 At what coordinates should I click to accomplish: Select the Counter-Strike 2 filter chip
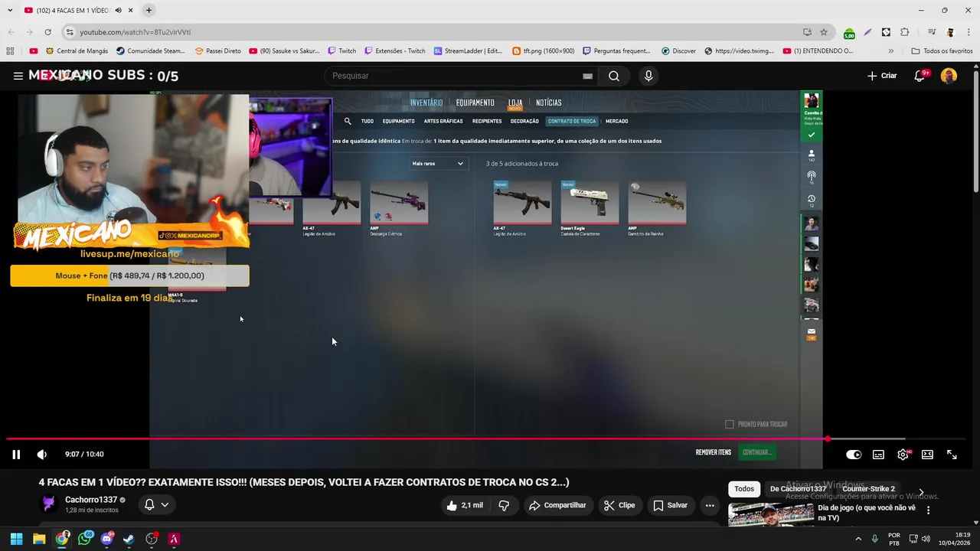[868, 489]
